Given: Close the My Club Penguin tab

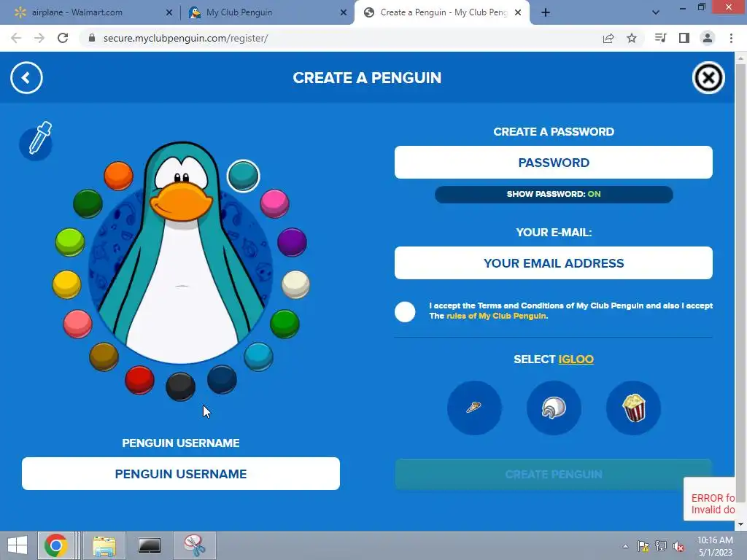Looking at the screenshot, I should click(344, 13).
